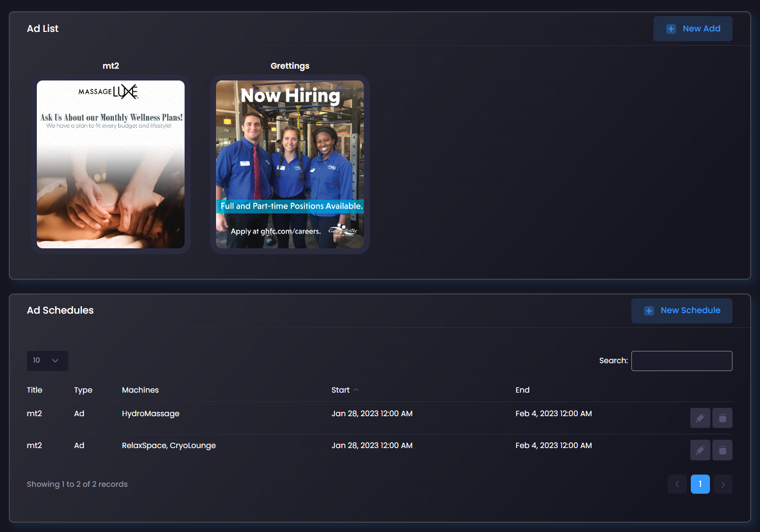
Task: Open the Grettings Now Hiring ad thumbnail
Action: point(290,164)
